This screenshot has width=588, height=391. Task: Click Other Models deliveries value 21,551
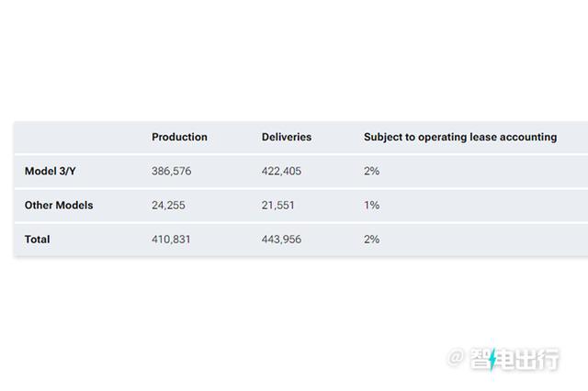coord(278,206)
